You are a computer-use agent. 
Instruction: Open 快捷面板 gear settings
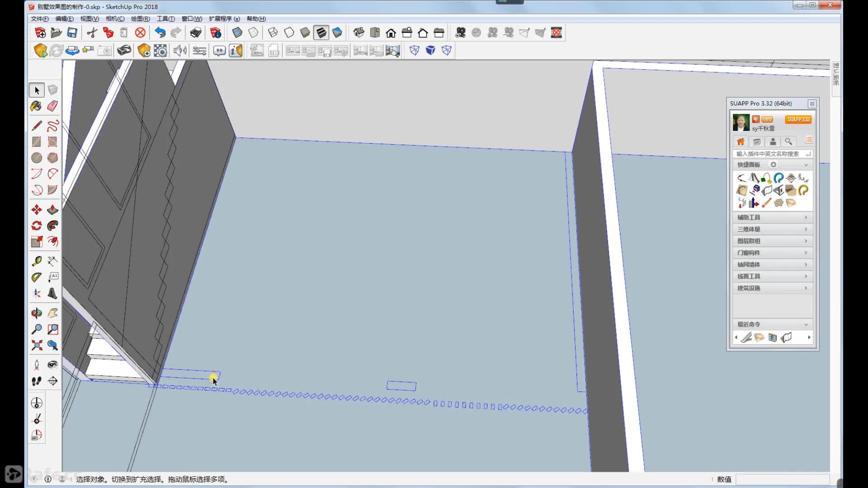(x=774, y=165)
